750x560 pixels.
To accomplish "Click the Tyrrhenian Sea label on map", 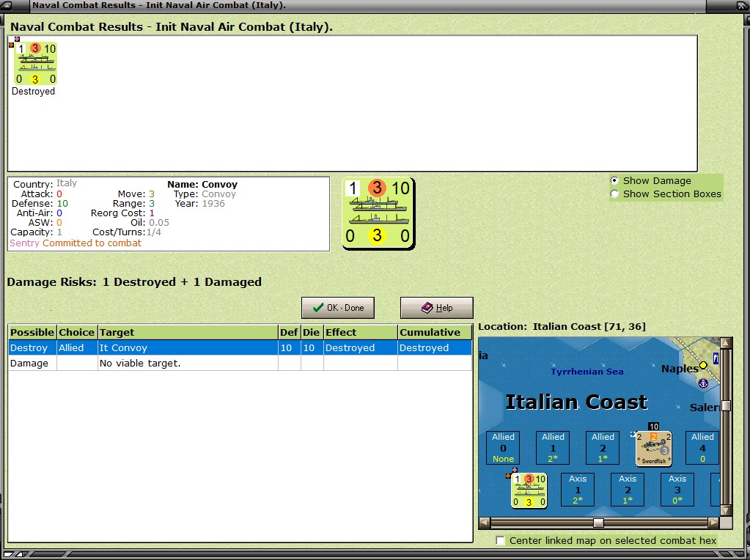I will (x=587, y=372).
